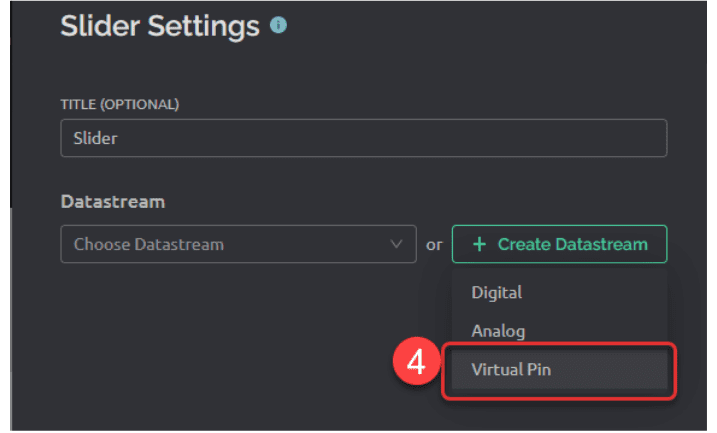Click the Slider Settings heading text
717x433 pixels.
click(x=160, y=26)
